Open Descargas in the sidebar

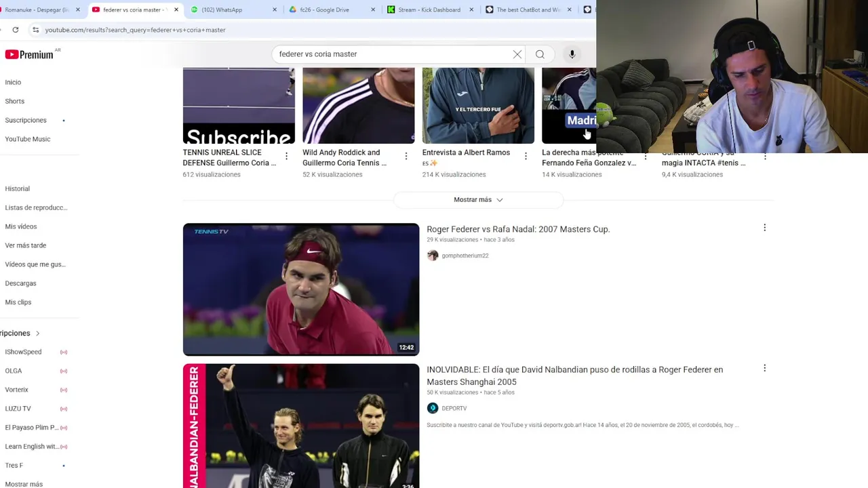(20, 283)
